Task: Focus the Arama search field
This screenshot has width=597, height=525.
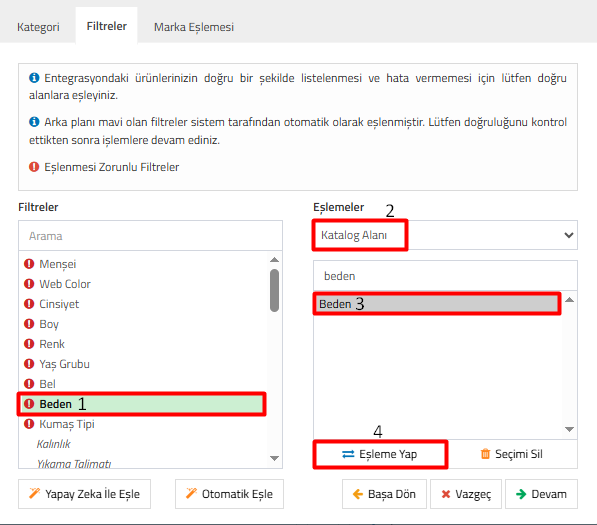Action: pos(150,236)
